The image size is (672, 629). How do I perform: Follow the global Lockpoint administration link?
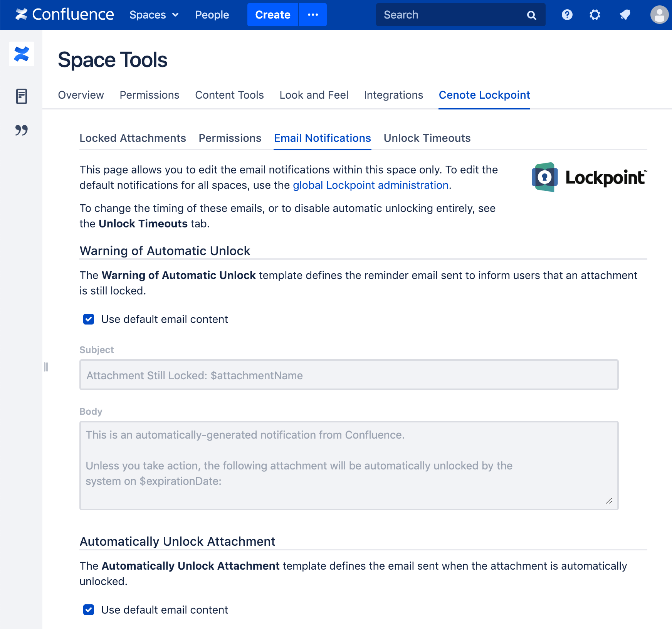coord(371,185)
